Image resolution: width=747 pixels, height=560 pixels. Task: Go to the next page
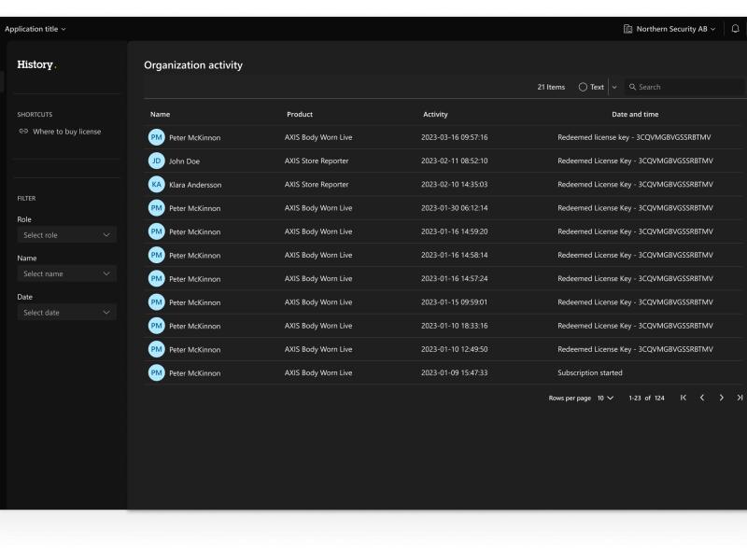721,398
